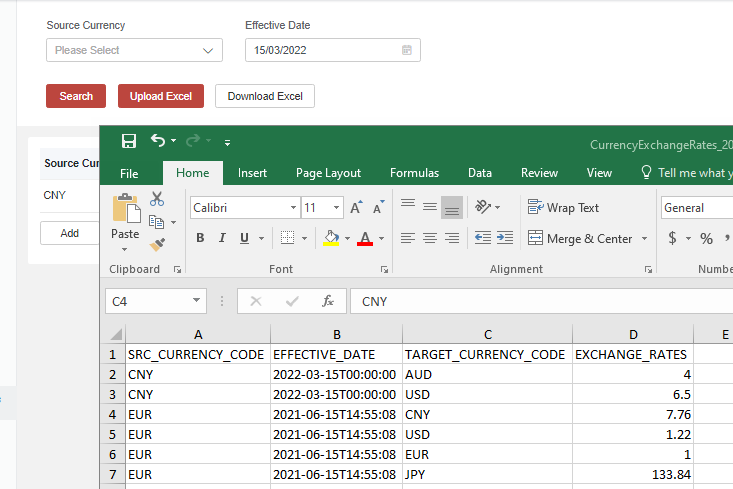Increase font size with large A
The height and width of the screenshot is (489, 733).
[356, 208]
